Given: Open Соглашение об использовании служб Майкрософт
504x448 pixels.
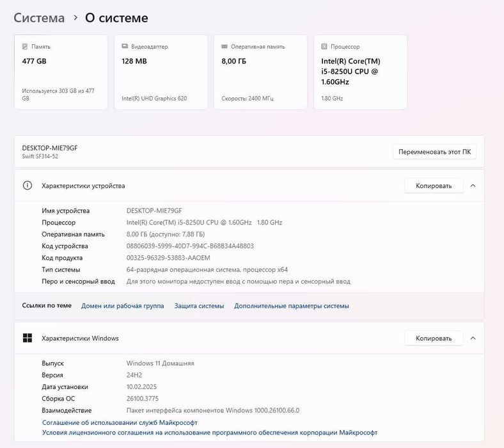Looking at the screenshot, I should click(120, 422).
